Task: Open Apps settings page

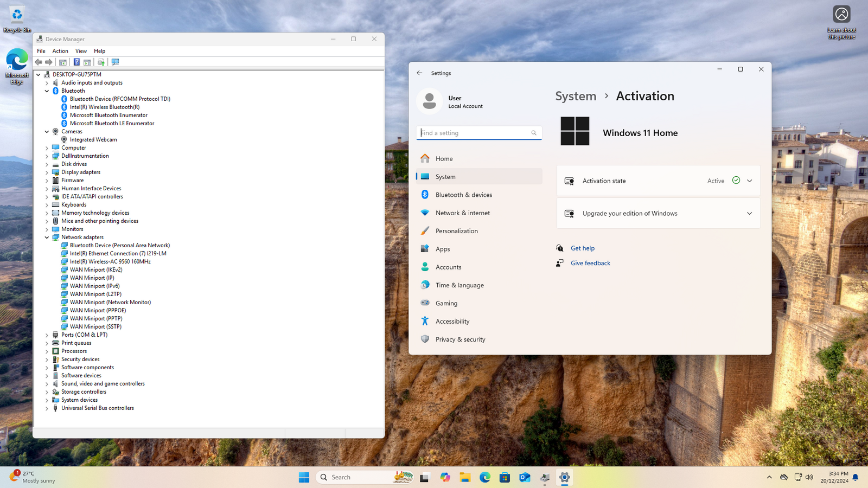Action: [479, 249]
